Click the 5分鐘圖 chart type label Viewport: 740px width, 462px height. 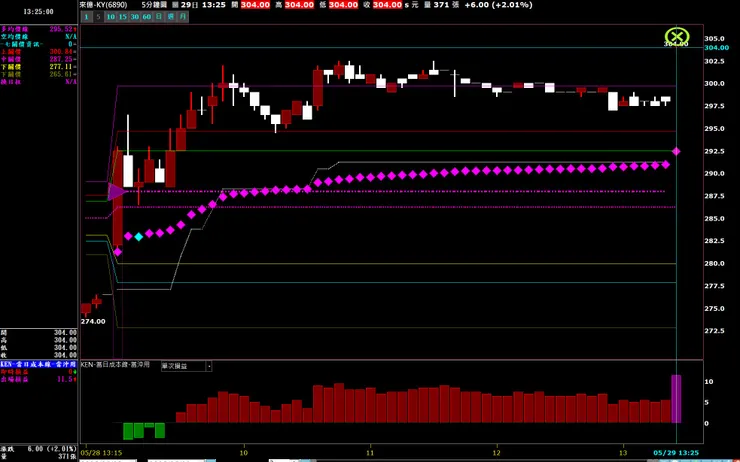[x=154, y=5]
